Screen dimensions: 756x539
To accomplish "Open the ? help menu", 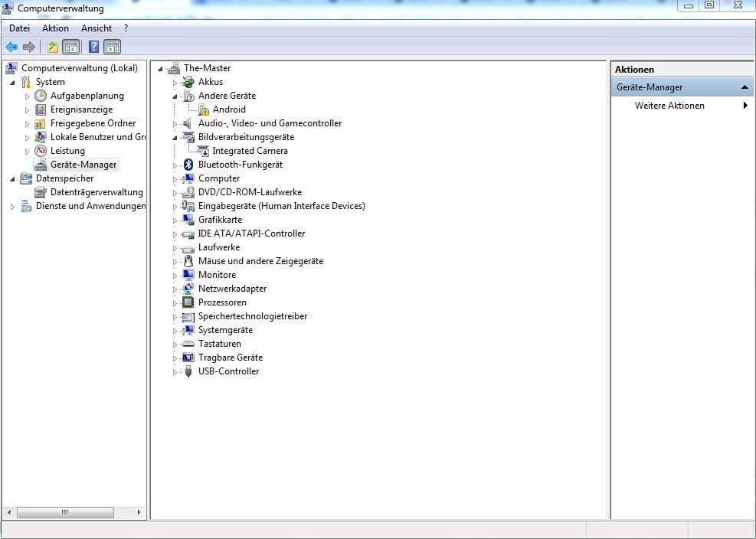I will tap(126, 28).
